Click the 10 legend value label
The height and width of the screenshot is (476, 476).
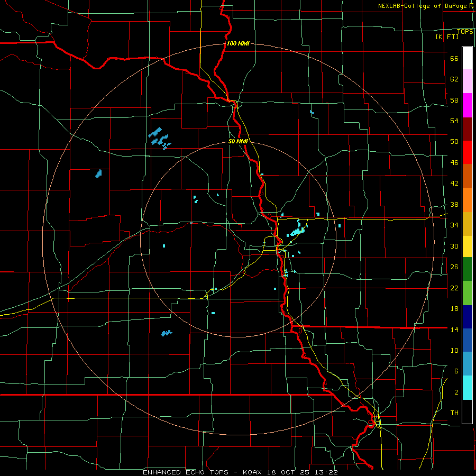pyautogui.click(x=454, y=350)
